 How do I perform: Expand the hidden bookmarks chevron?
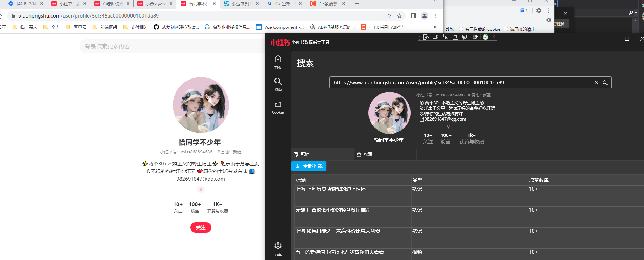pos(435,27)
